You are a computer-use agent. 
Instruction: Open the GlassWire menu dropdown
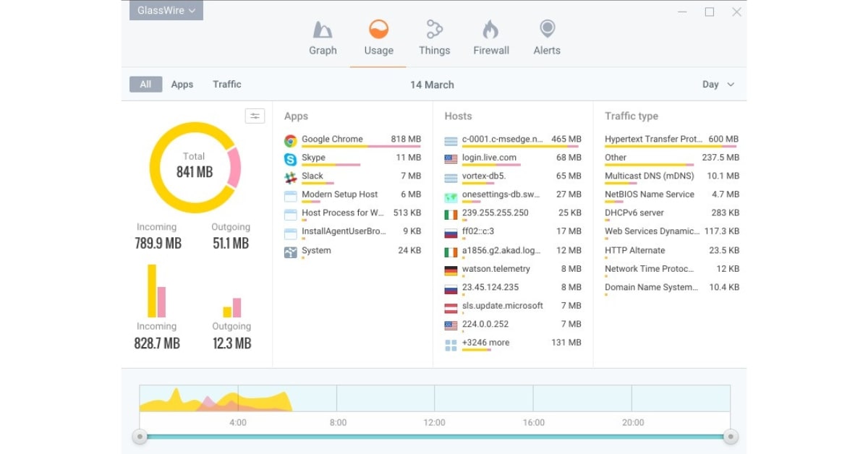pos(166,11)
